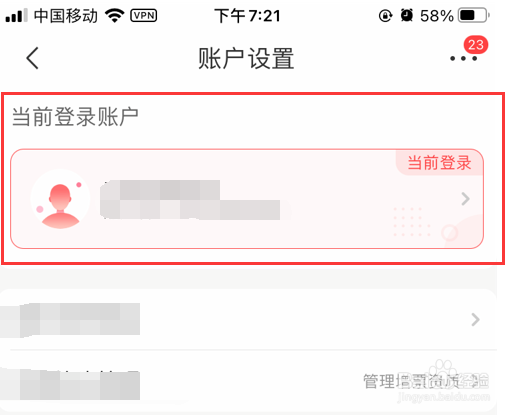This screenshot has width=519, height=415.
Task: Tap the 当前登录账户 section heading
Action: tap(75, 117)
